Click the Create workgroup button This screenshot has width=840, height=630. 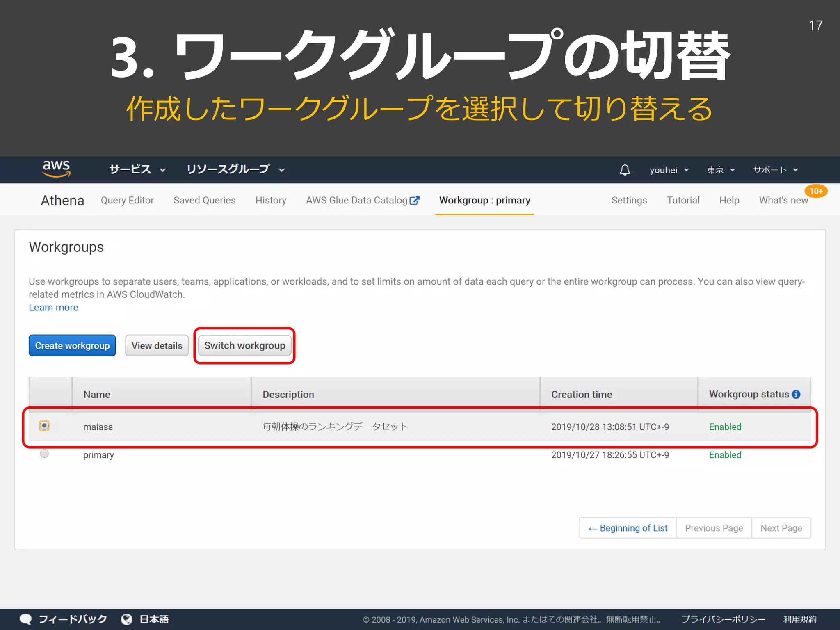[72, 345]
